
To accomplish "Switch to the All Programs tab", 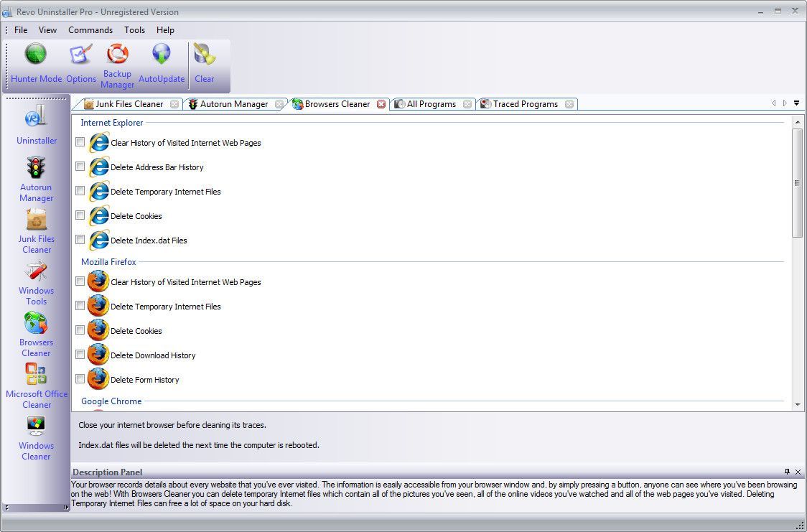I will tap(432, 103).
